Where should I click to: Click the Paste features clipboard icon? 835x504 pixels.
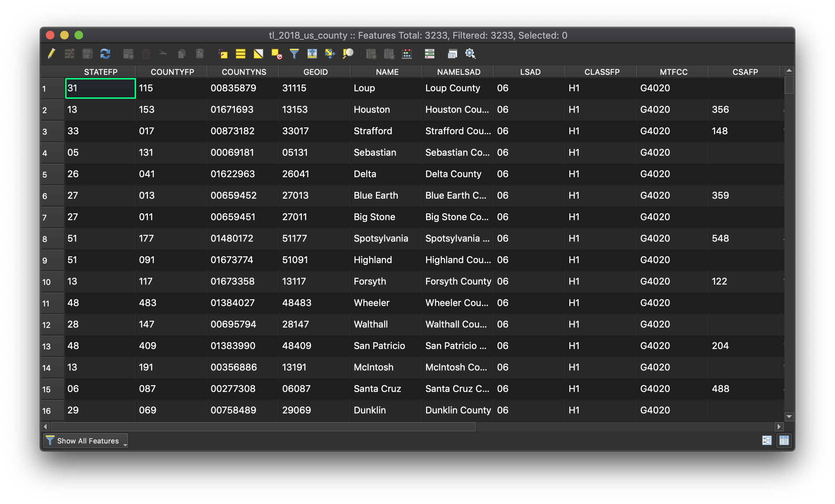200,54
